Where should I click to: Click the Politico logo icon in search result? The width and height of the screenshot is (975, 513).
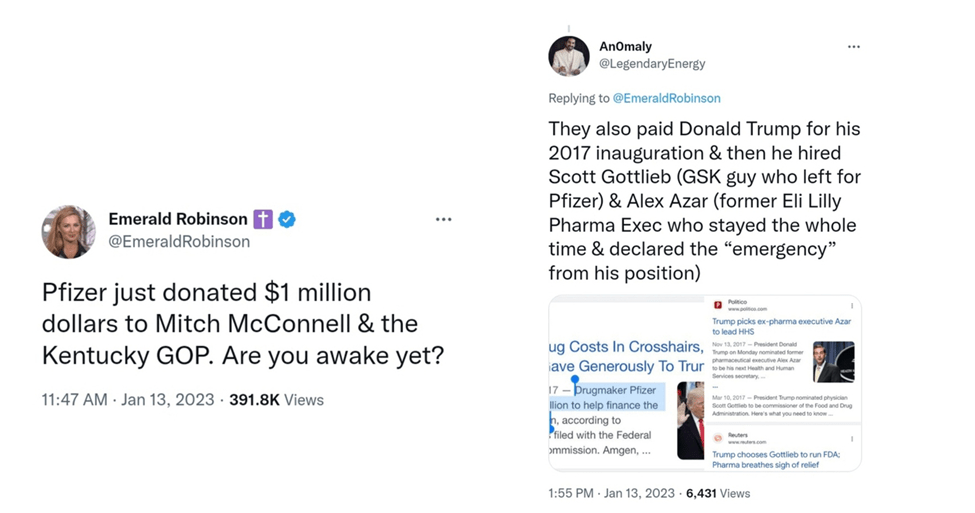tap(717, 305)
